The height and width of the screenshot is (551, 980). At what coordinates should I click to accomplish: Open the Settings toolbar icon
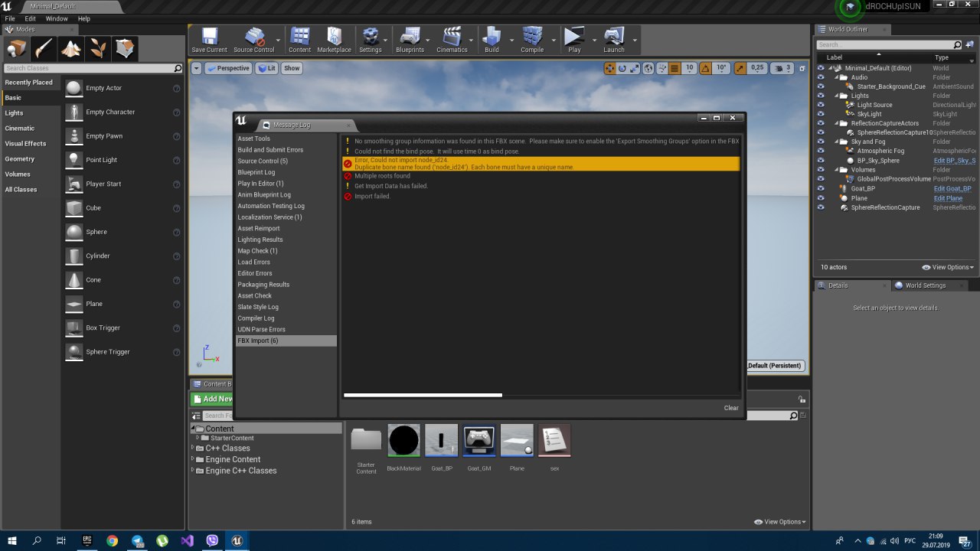coord(370,39)
